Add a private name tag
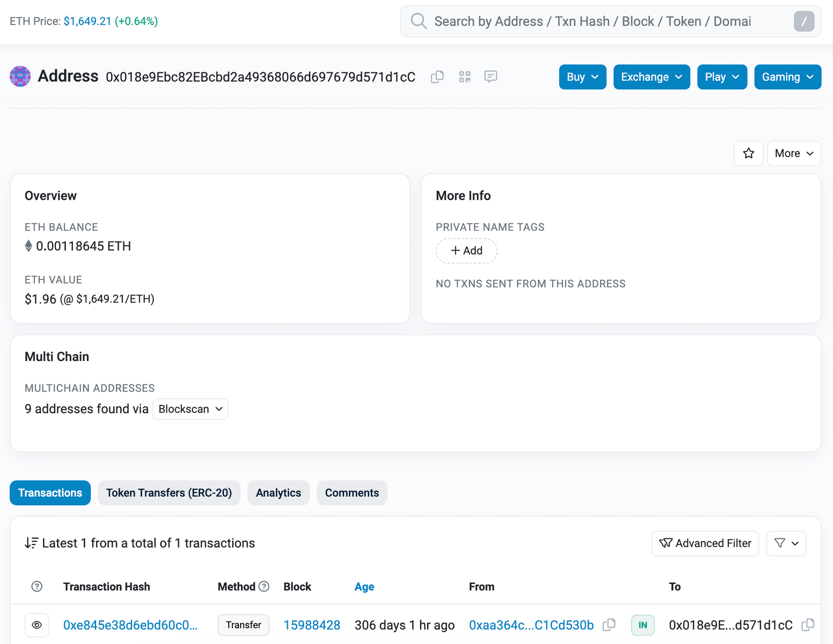Image resolution: width=833 pixels, height=644 pixels. (466, 251)
